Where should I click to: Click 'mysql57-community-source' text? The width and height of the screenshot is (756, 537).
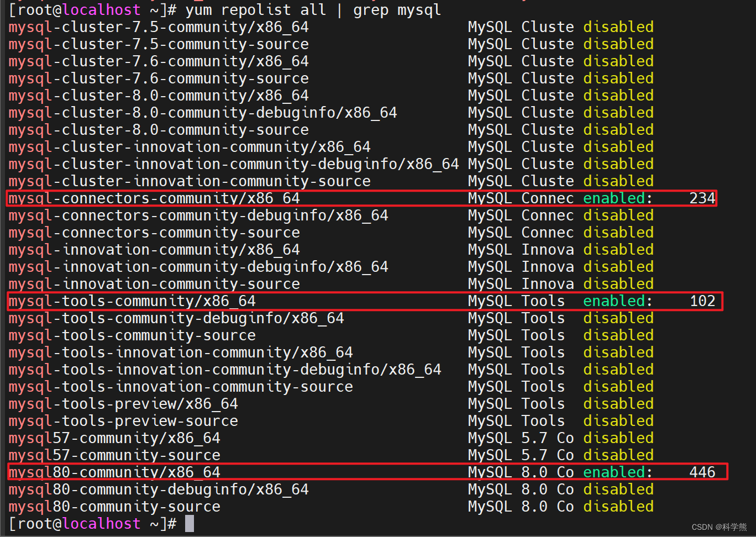point(114,455)
